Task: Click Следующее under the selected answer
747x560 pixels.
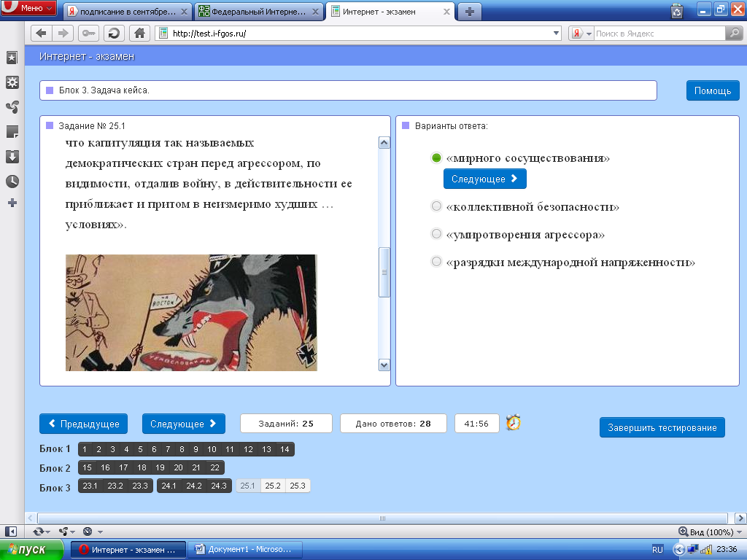Action: tap(484, 179)
